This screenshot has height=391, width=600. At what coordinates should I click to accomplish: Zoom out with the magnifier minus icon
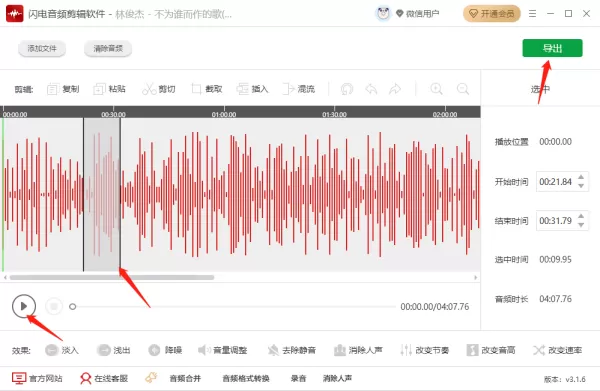[x=463, y=89]
